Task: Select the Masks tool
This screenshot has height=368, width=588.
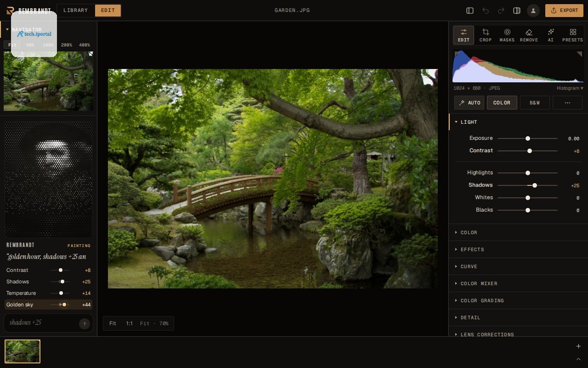Action: (507, 35)
